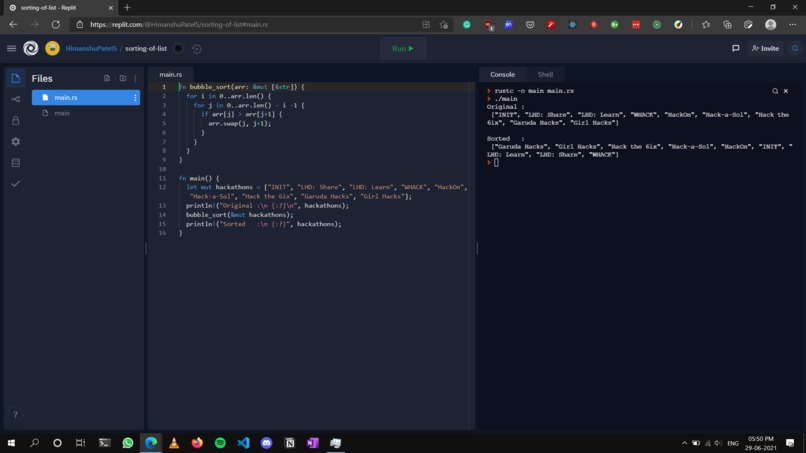Open the browser Collections icon

tap(727, 24)
